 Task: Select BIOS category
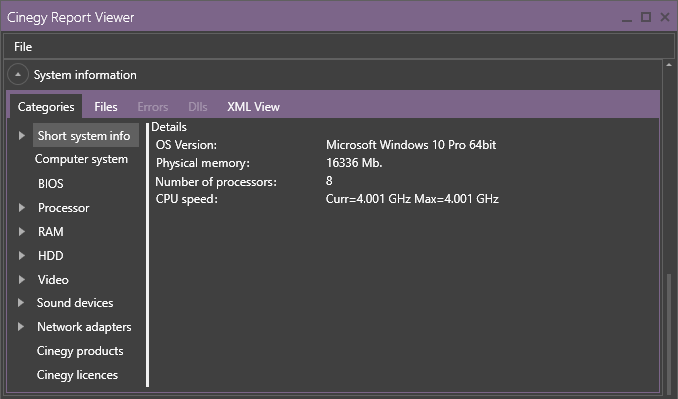click(51, 184)
